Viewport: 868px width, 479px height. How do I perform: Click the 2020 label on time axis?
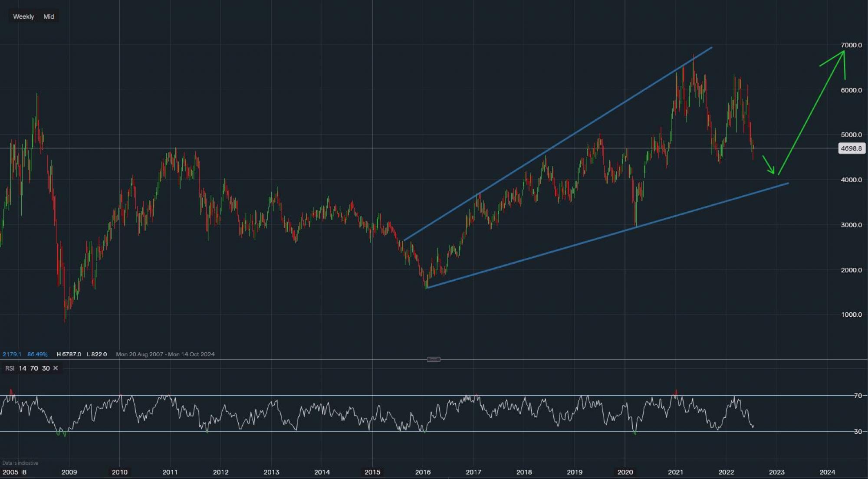[x=625, y=472]
